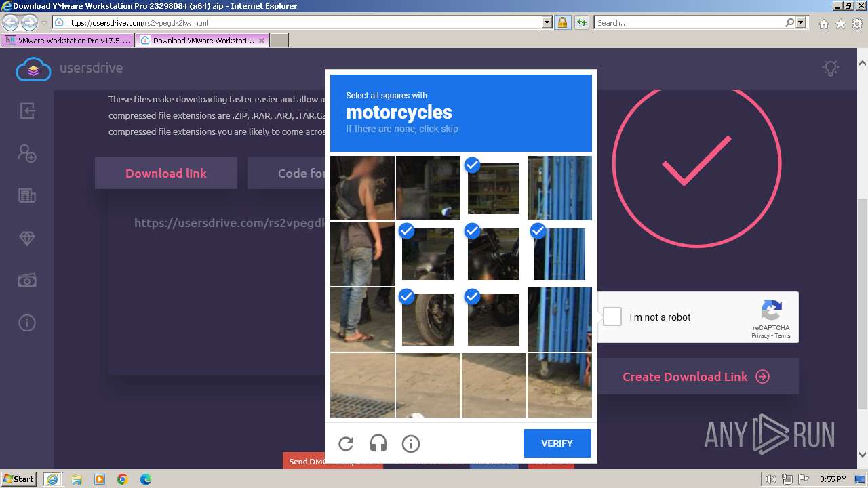868x488 pixels.
Task: Click the download URL text
Action: (x=229, y=222)
